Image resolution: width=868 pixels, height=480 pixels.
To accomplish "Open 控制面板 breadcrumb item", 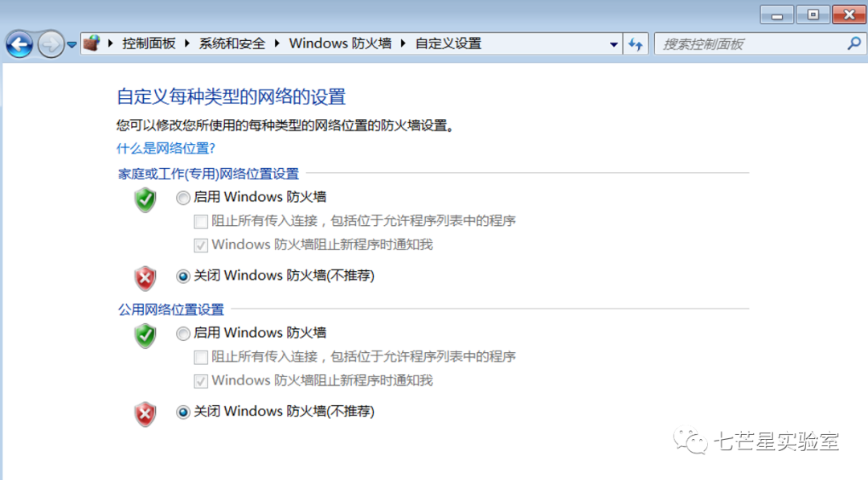I will click(x=149, y=43).
